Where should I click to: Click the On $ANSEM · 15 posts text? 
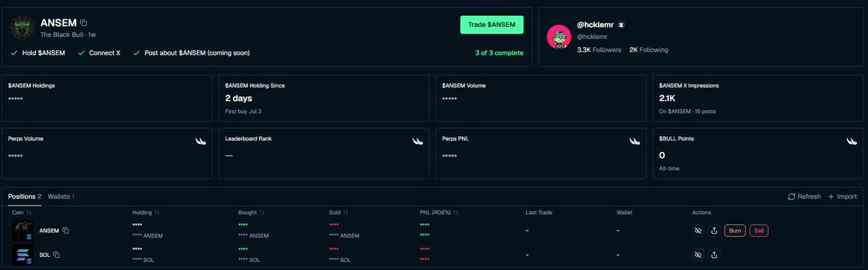pyautogui.click(x=687, y=111)
